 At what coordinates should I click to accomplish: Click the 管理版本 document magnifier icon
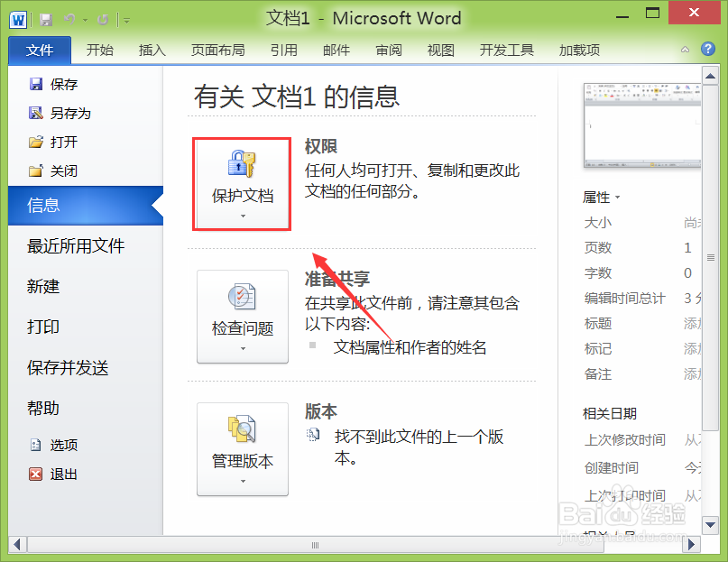pyautogui.click(x=242, y=428)
